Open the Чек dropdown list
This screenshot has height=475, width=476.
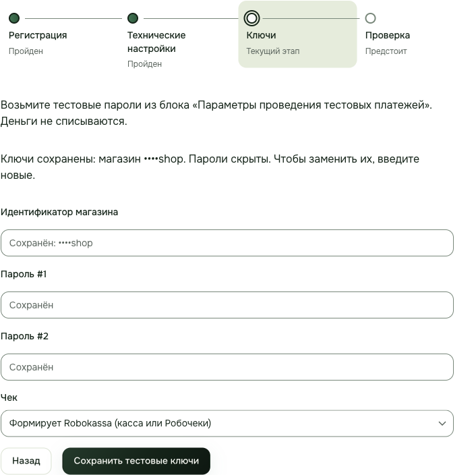coord(227,423)
